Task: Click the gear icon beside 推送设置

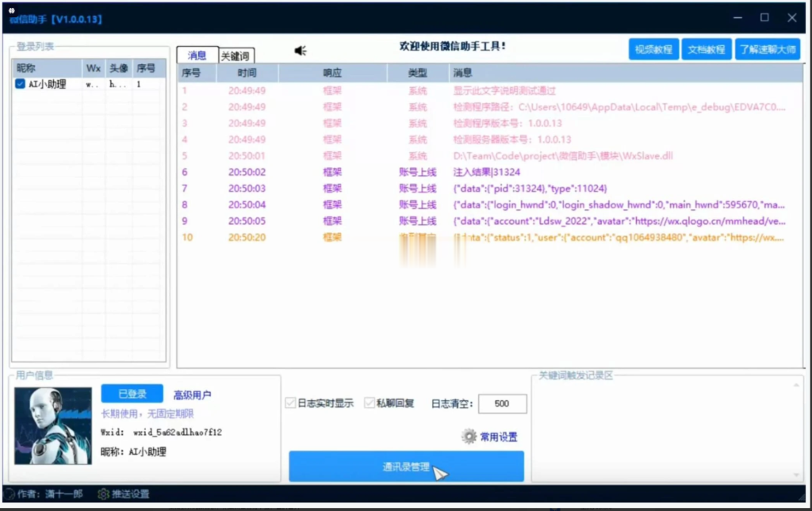Action: point(103,494)
